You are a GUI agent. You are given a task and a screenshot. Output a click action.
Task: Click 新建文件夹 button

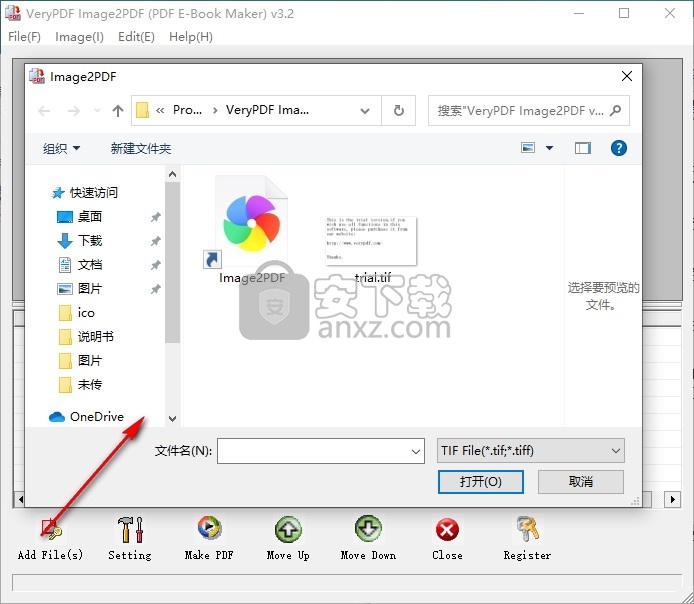click(x=141, y=148)
